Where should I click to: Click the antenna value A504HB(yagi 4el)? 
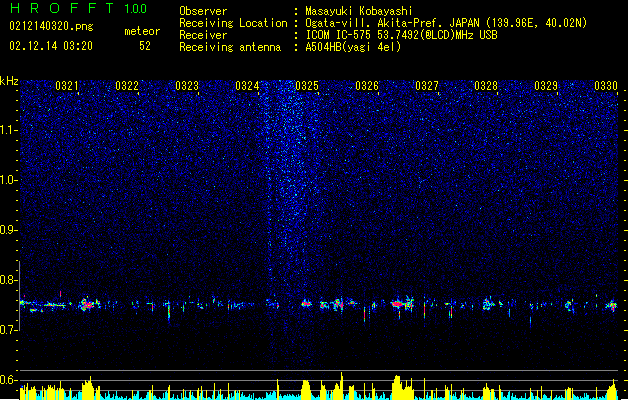(x=353, y=47)
